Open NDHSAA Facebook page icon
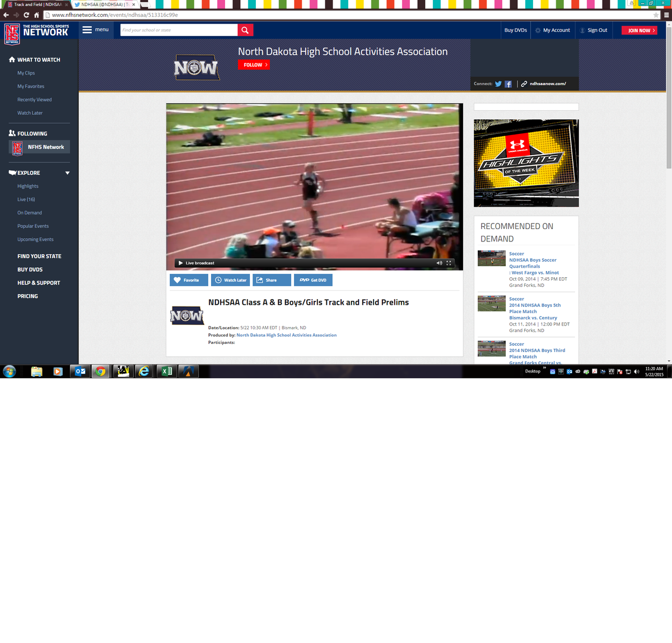672x643 pixels. point(508,84)
